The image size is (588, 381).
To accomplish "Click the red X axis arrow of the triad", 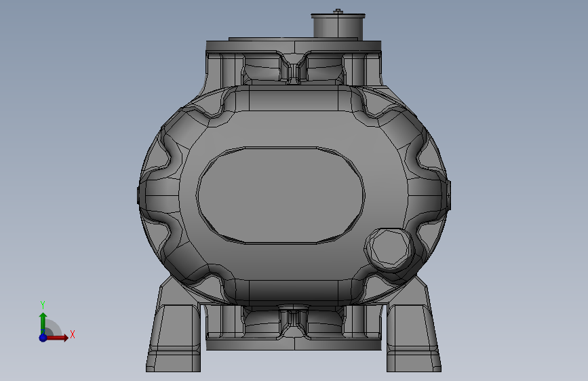I will (57, 338).
